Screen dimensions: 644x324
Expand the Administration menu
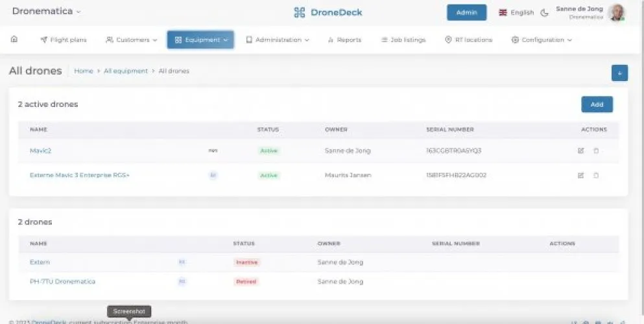point(278,40)
